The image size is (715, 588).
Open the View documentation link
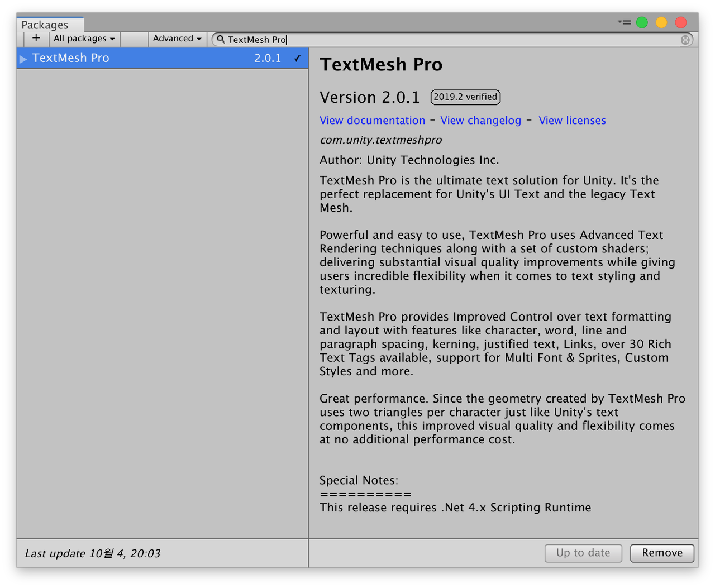point(372,121)
